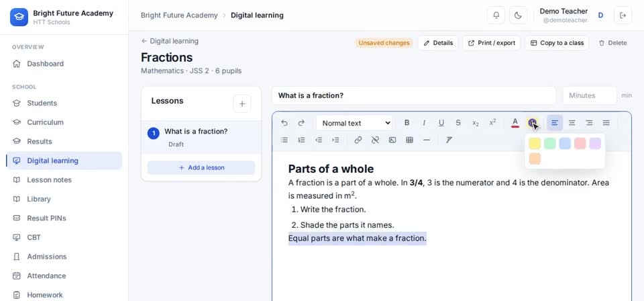Switch to dark mode
This screenshot has height=301, width=644.
(x=519, y=15)
